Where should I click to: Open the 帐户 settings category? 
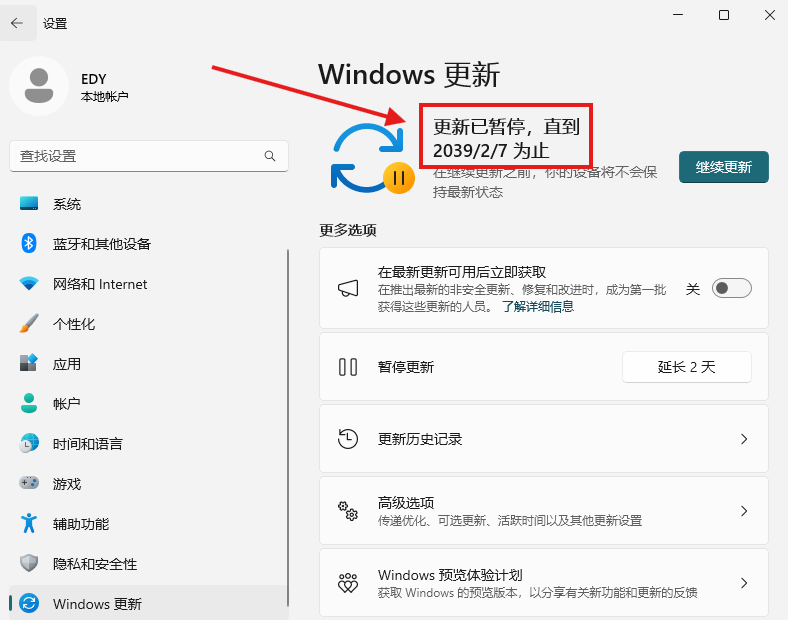click(149, 403)
